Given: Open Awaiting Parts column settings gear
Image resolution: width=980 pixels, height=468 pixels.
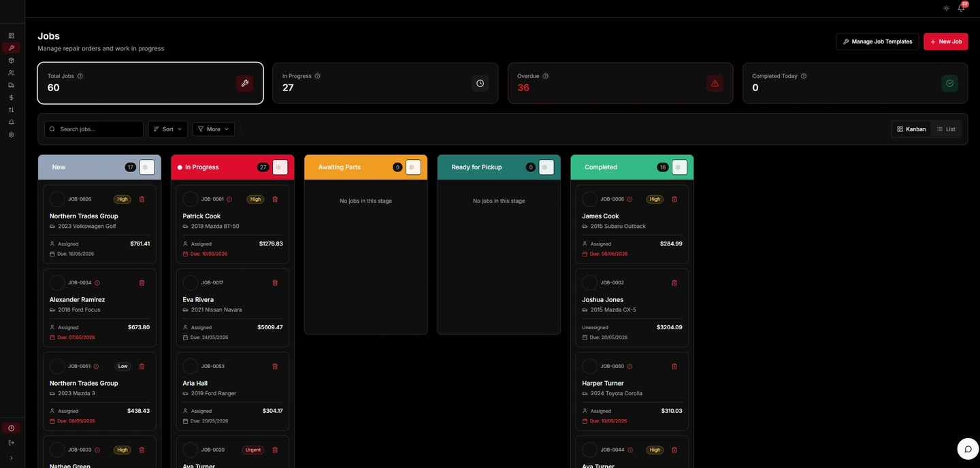Looking at the screenshot, I should tap(412, 167).
